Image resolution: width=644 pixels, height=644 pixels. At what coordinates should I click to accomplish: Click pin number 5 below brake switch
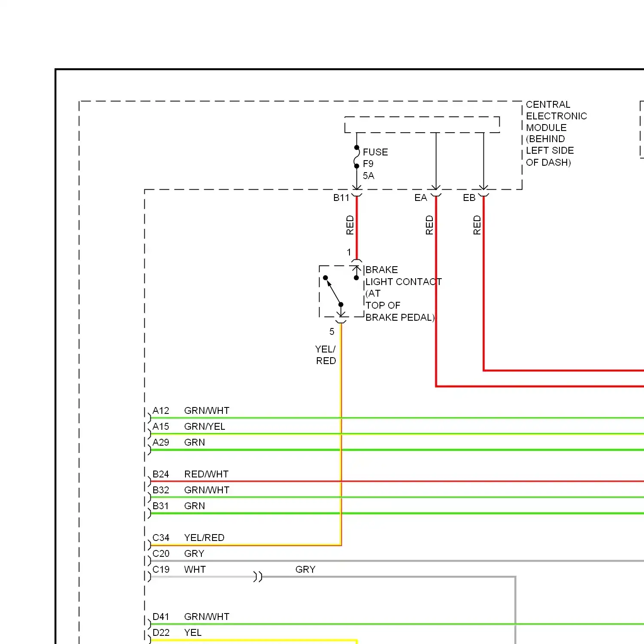point(332,332)
